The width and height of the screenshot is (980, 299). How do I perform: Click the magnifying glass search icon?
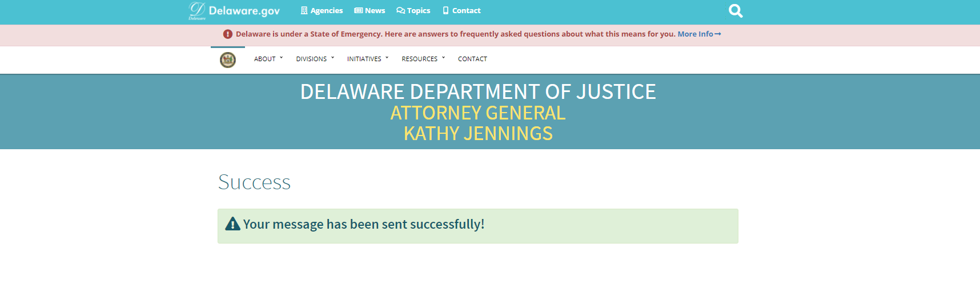click(x=736, y=11)
